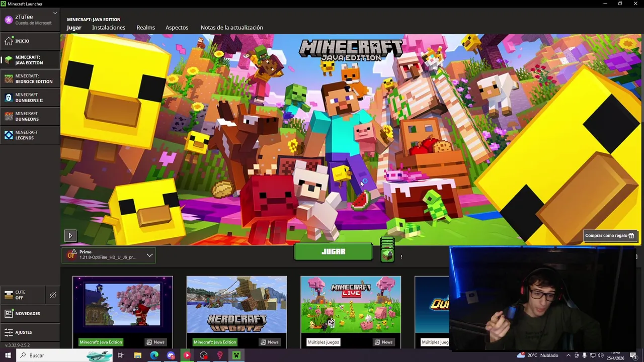Open the 20°C Nublado weather widget
Image resolution: width=644 pixels, height=362 pixels.
tap(537, 355)
